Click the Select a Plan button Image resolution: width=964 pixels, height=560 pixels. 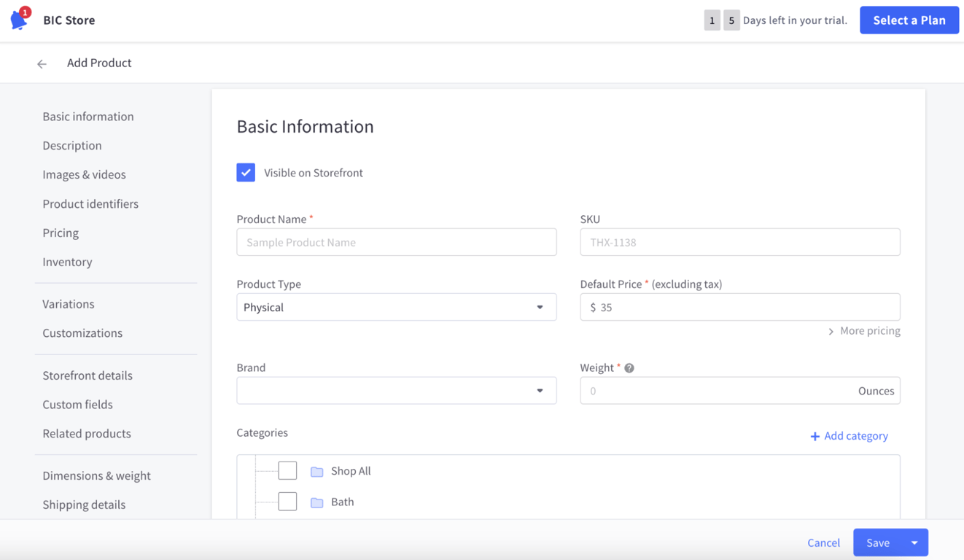909,20
